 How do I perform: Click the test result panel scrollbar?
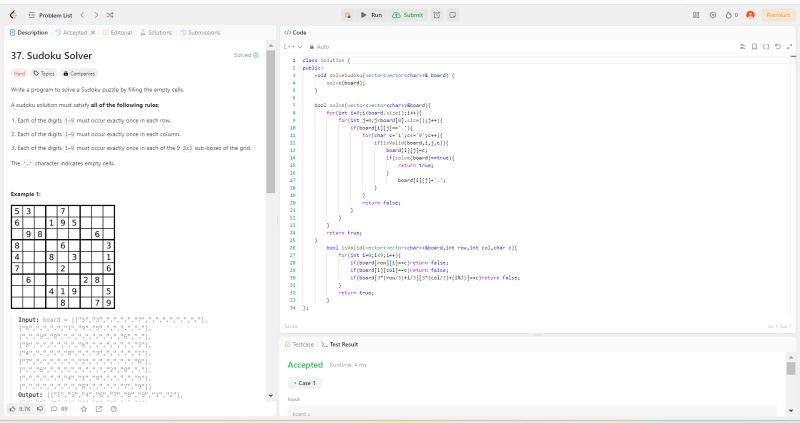tap(791, 368)
